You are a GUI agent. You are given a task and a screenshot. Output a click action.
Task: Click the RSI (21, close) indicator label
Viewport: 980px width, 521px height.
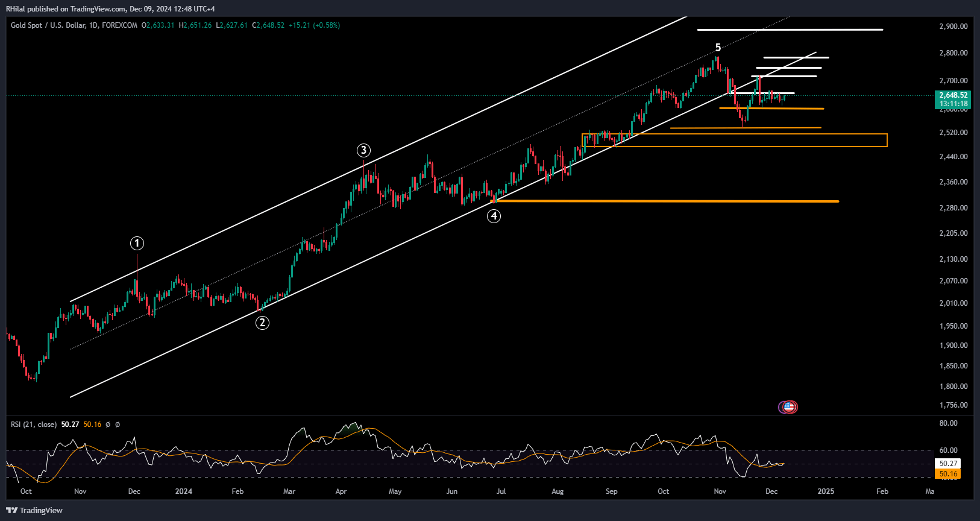34,425
